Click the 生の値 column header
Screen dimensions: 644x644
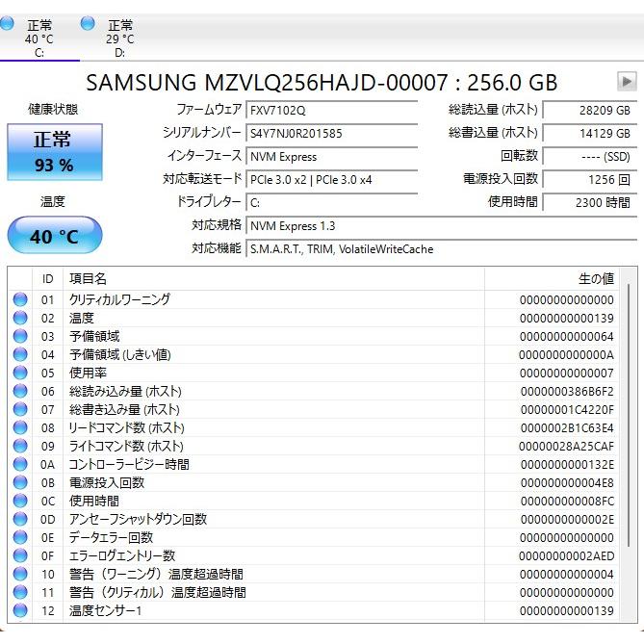(x=552, y=279)
